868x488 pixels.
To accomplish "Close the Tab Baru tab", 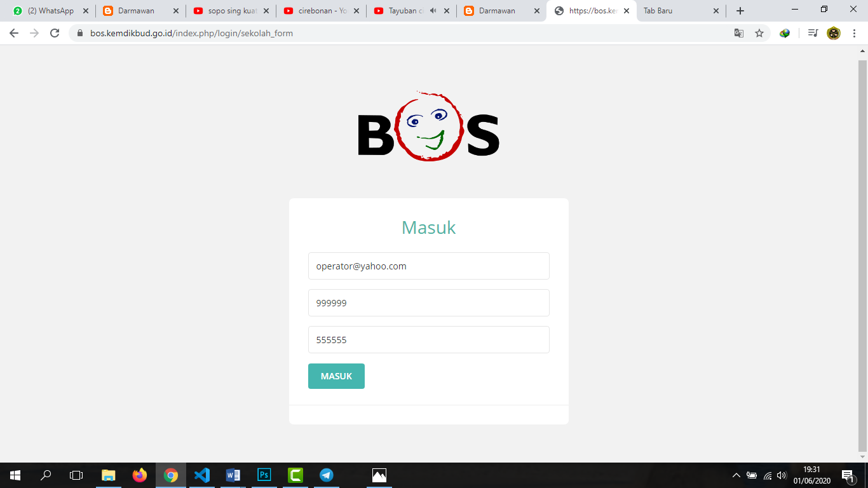I will [716, 11].
